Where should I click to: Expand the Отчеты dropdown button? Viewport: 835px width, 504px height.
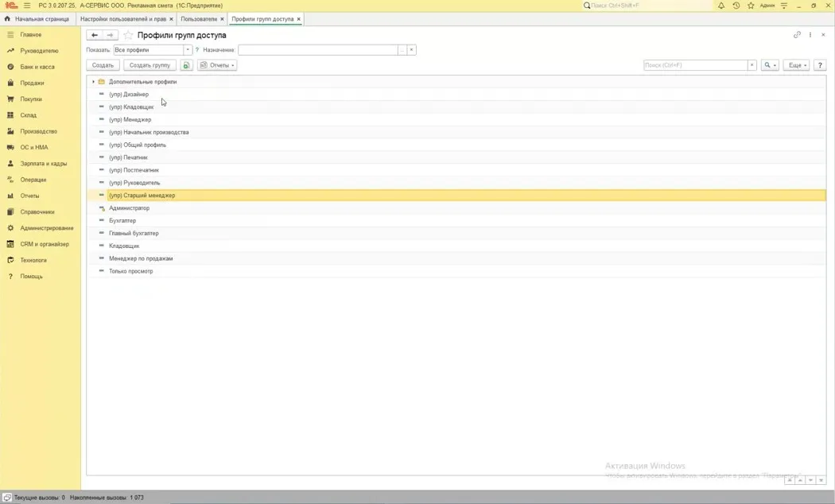click(x=217, y=65)
